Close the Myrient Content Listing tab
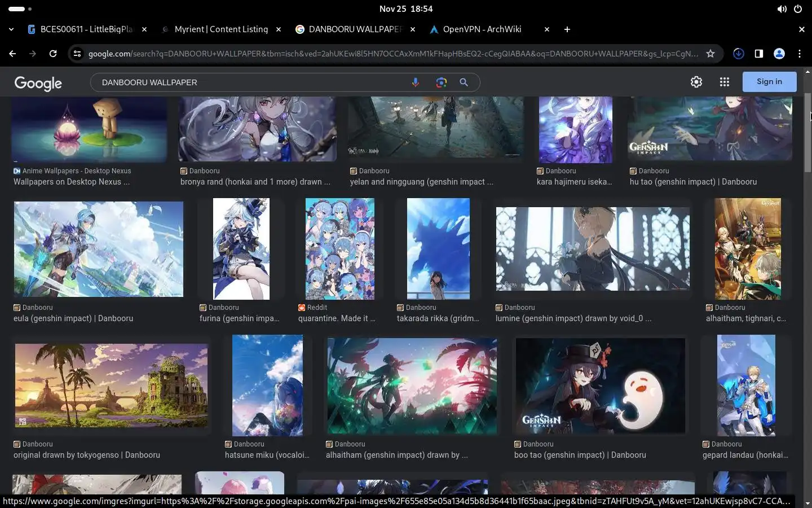Image resolution: width=812 pixels, height=508 pixels. coord(279,29)
